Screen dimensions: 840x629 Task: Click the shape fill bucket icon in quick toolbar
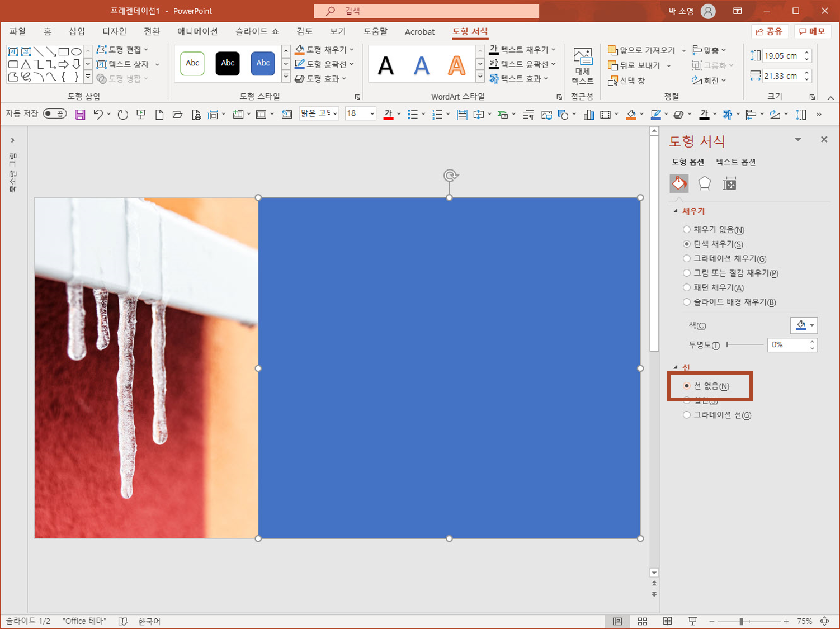(x=631, y=115)
